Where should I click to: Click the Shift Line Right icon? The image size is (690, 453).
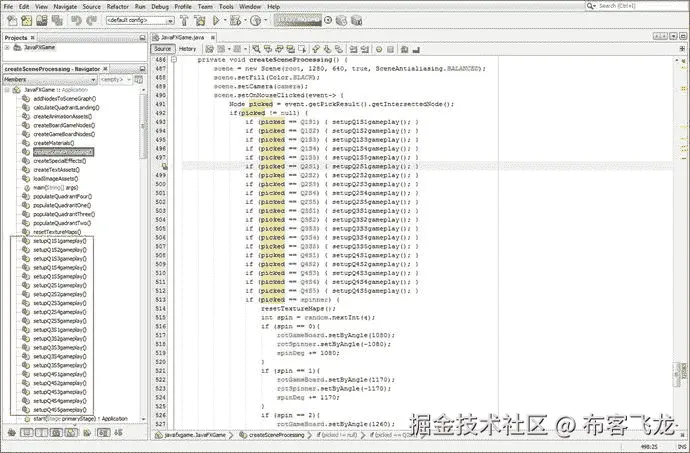365,49
